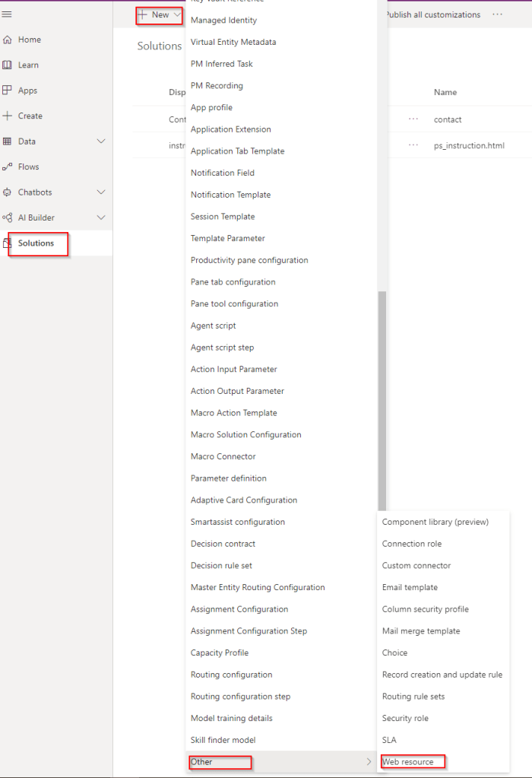Click the hamburger navigation menu icon
532x778 pixels.
[8, 14]
